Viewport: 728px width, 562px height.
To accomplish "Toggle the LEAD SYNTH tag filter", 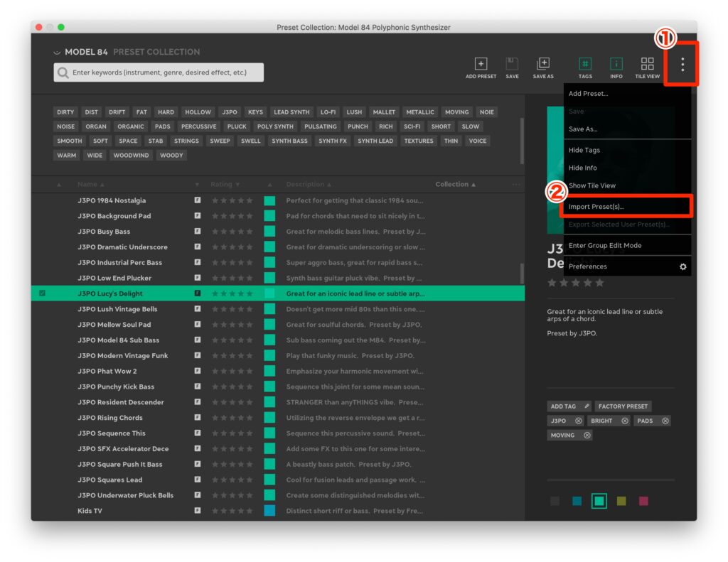I will tap(291, 112).
